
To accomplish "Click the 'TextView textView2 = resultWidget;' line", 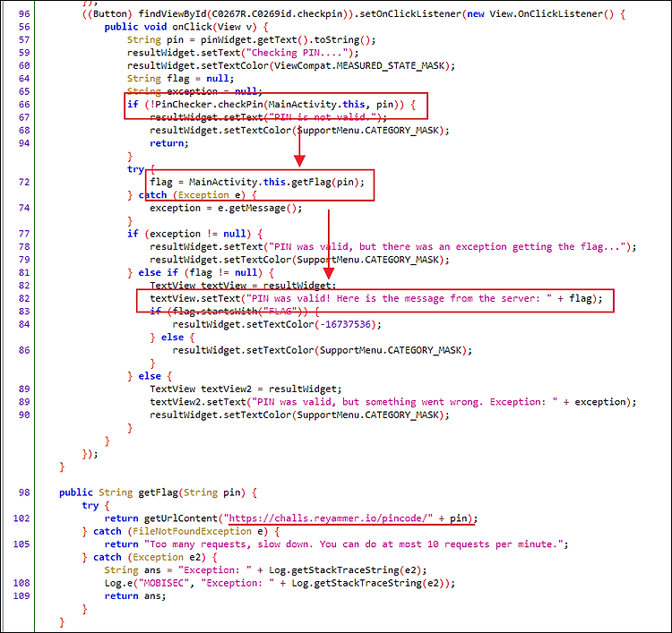I will pos(246,389).
